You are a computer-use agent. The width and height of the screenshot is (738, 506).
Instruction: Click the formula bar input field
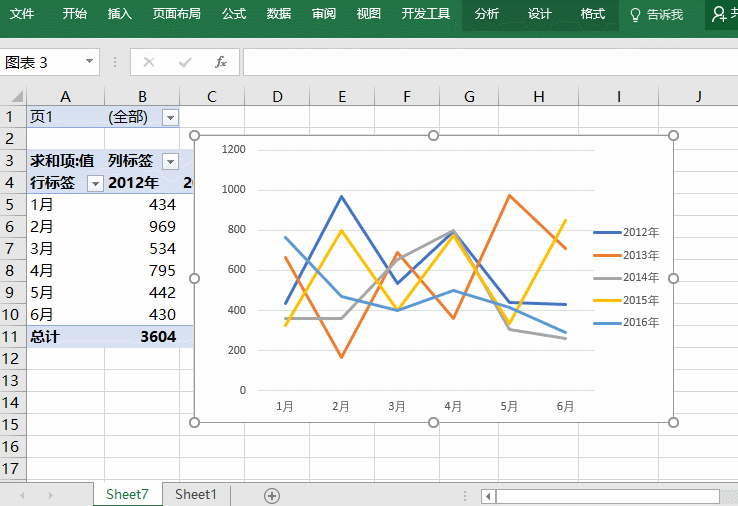tap(490, 62)
